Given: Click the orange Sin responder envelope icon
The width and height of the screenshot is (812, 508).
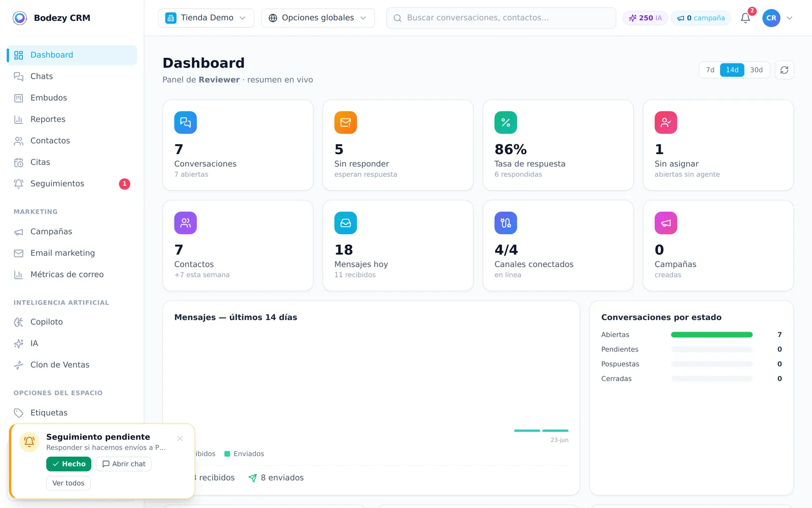Looking at the screenshot, I should [x=346, y=122].
